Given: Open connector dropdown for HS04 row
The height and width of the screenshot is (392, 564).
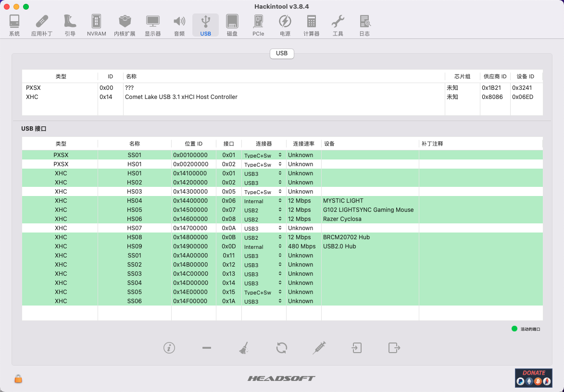Looking at the screenshot, I should tap(263, 201).
